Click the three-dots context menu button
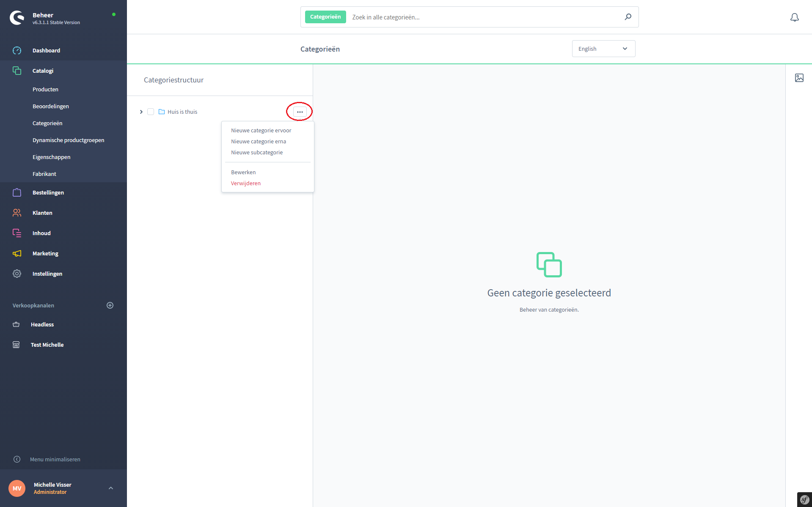Viewport: 812px width, 507px height. pos(300,112)
